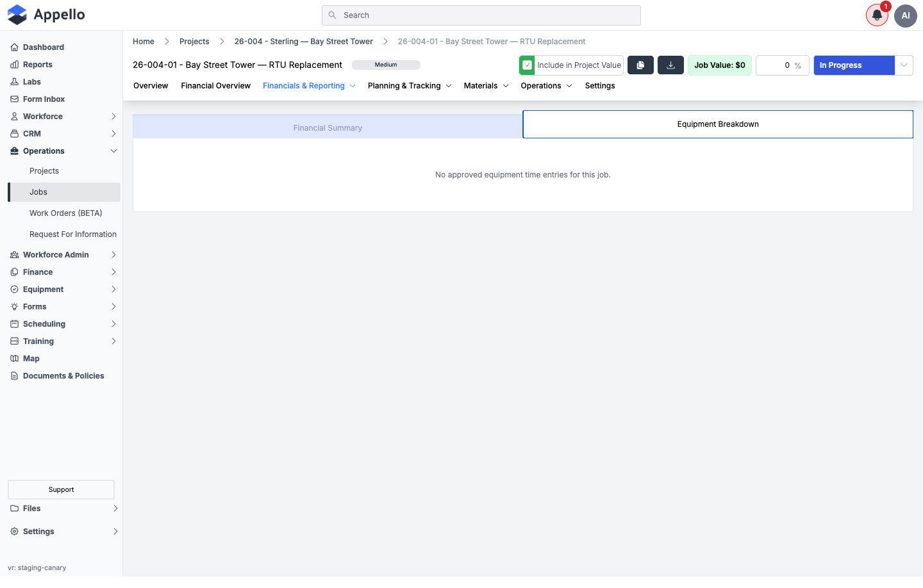Click the Scheduling calendar icon
The image size is (923, 588).
[14, 324]
